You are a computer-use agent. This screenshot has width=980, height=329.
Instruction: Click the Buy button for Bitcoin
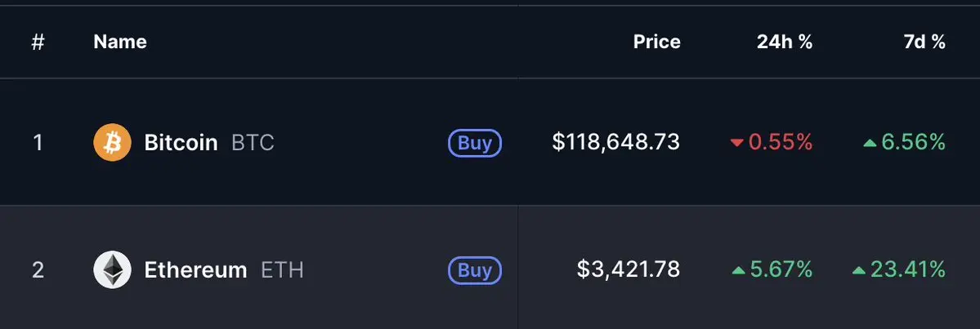[x=475, y=143]
